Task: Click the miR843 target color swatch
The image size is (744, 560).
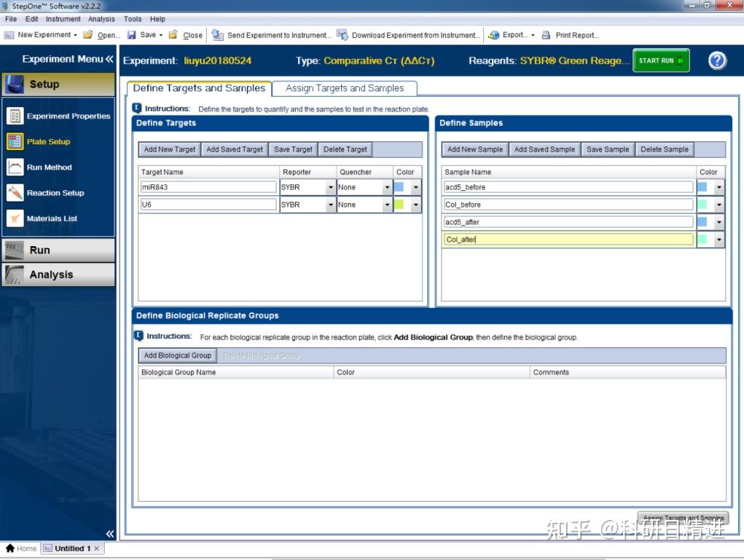Action: (399, 187)
